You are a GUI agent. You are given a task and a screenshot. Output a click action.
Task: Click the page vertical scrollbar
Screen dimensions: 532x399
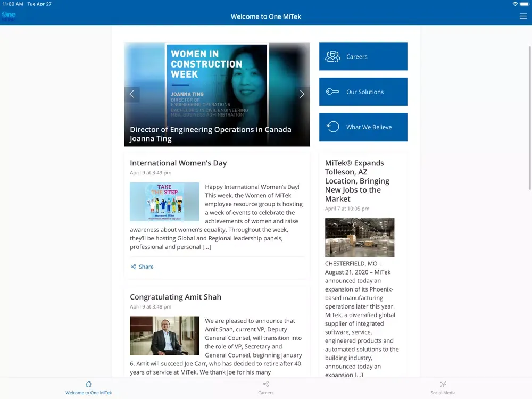[530, 118]
